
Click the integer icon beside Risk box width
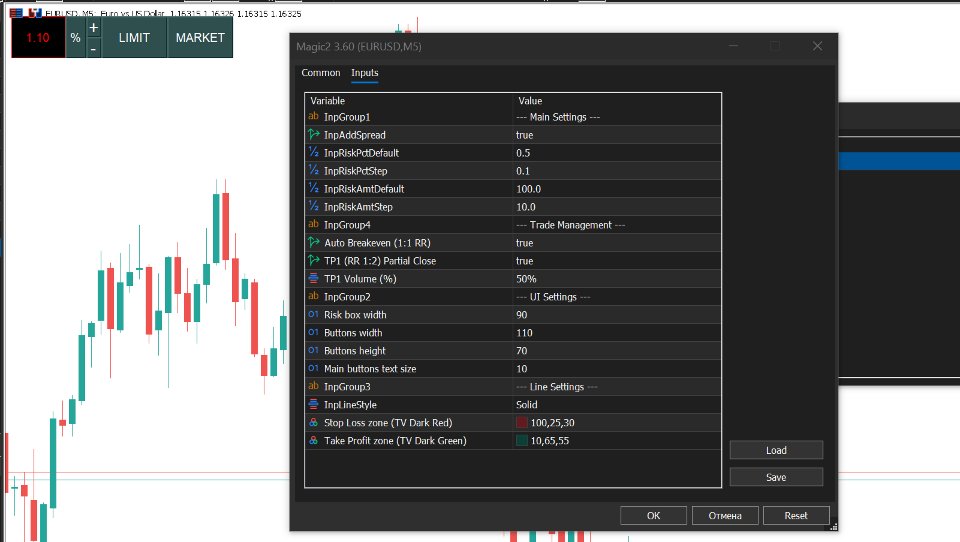coord(313,314)
